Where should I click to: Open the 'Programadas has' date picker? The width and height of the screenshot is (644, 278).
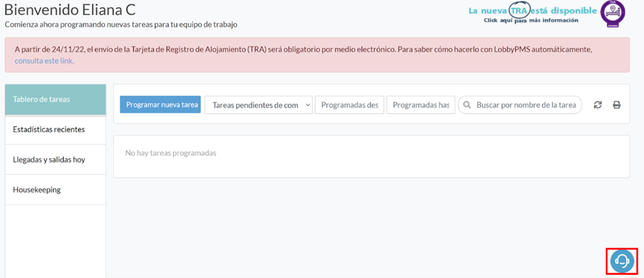point(420,105)
